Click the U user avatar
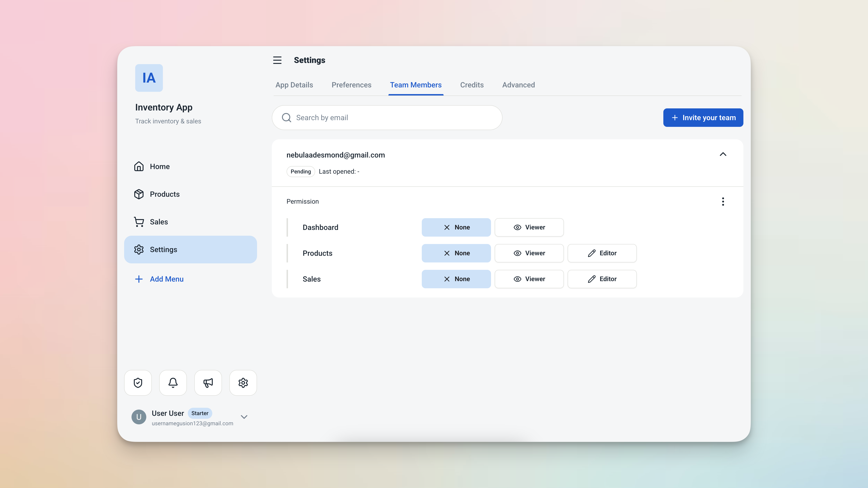The width and height of the screenshot is (868, 488). [x=139, y=417]
